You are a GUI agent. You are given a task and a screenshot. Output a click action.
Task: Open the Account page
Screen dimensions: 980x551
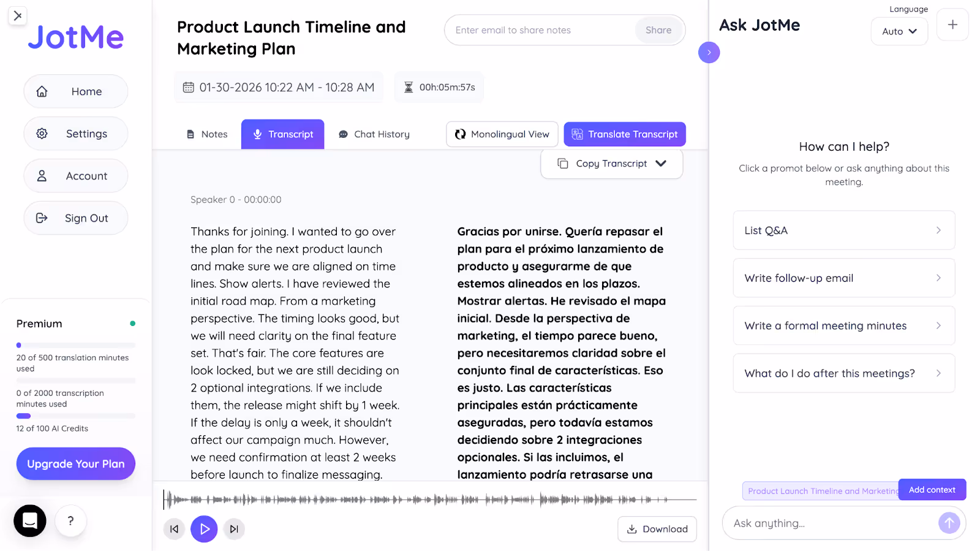(x=76, y=176)
